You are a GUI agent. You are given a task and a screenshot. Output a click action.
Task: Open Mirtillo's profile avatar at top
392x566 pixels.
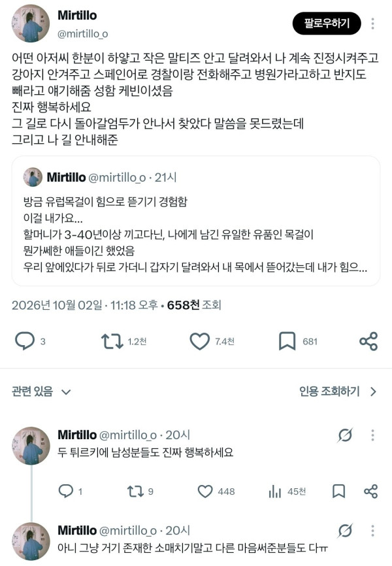click(x=31, y=24)
